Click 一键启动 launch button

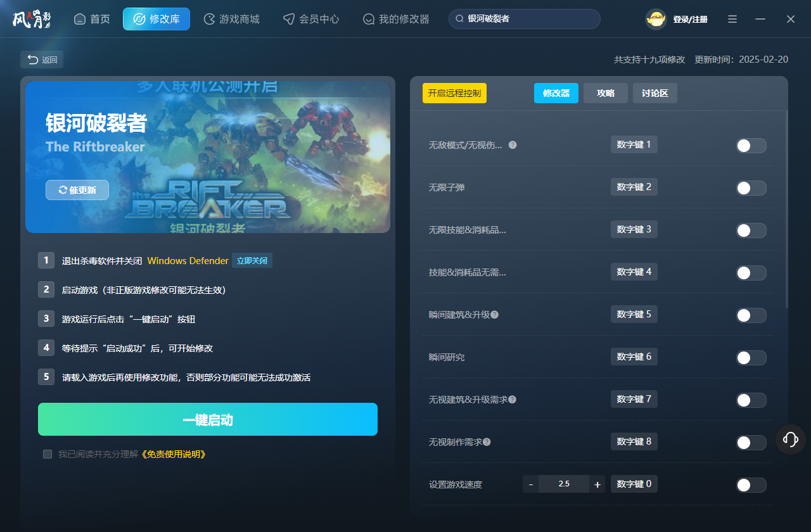pyautogui.click(x=208, y=419)
